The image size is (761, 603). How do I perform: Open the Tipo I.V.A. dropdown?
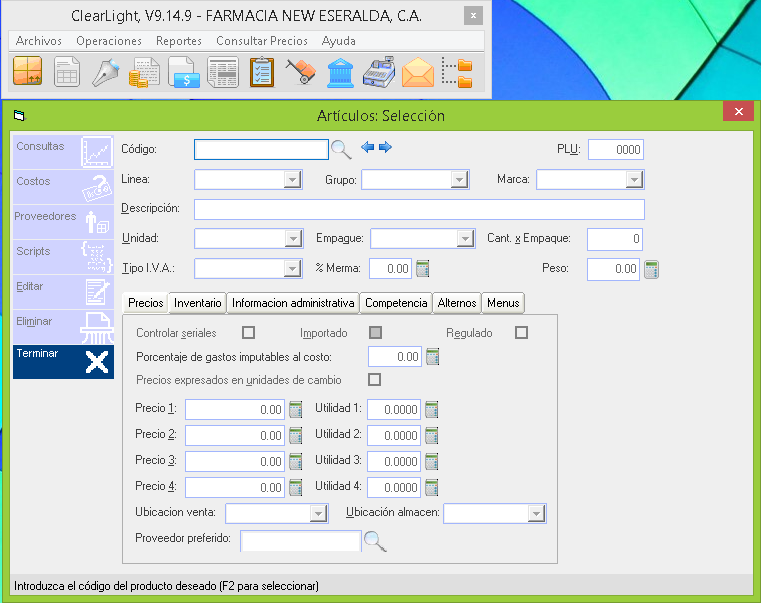292,268
